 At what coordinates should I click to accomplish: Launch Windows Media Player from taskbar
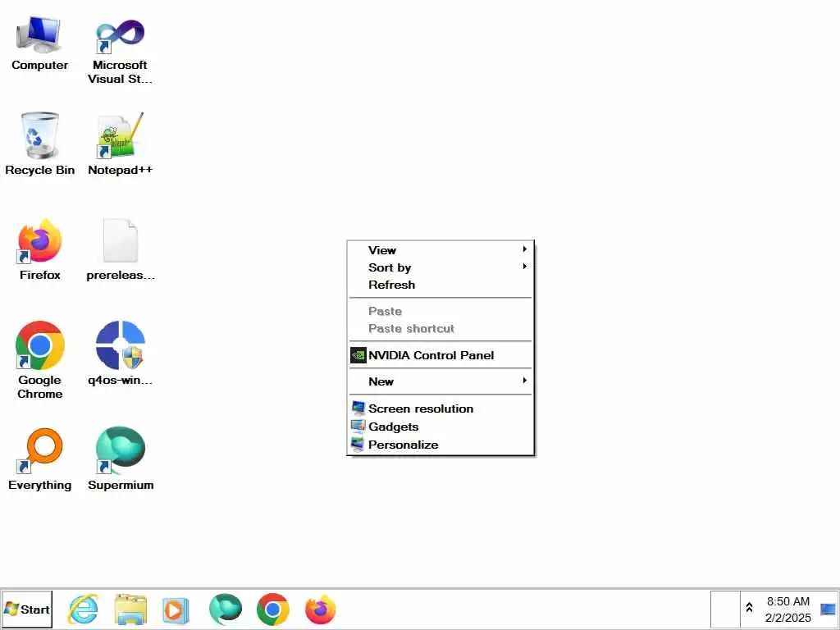pyautogui.click(x=176, y=609)
